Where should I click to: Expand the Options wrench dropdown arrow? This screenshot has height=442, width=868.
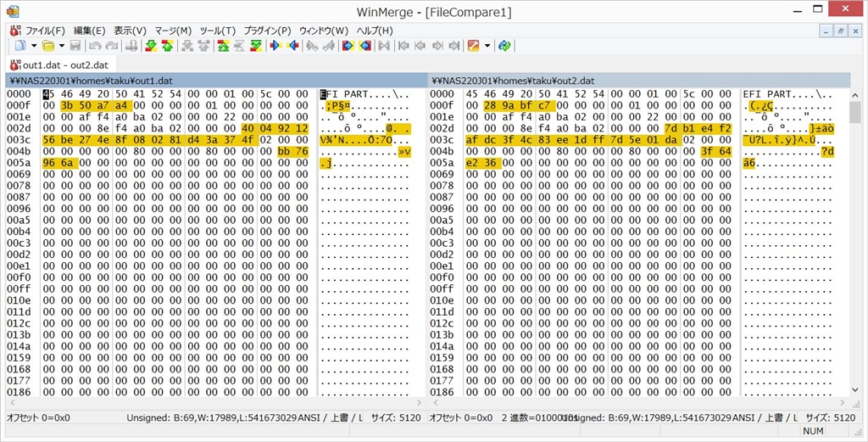point(487,46)
